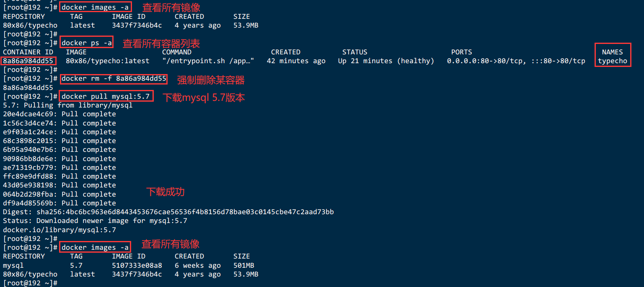Click the sha256 digest line
This screenshot has height=287, width=644.
click(168, 212)
